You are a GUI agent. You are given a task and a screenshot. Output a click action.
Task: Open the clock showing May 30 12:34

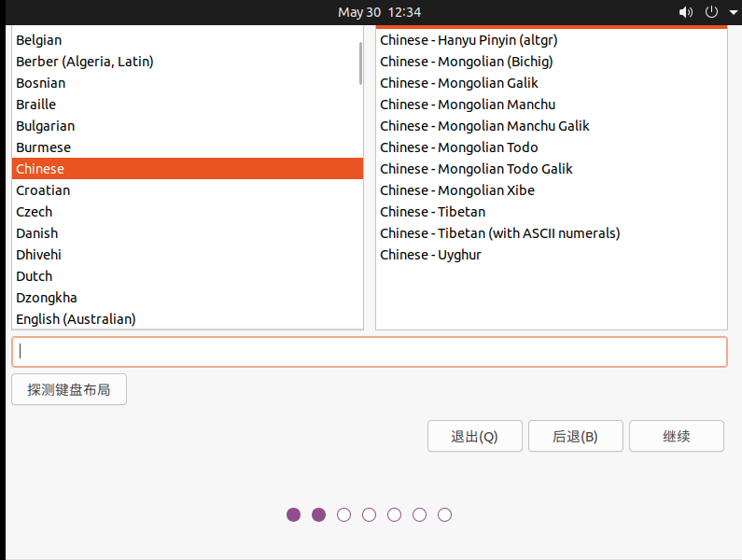pos(379,12)
